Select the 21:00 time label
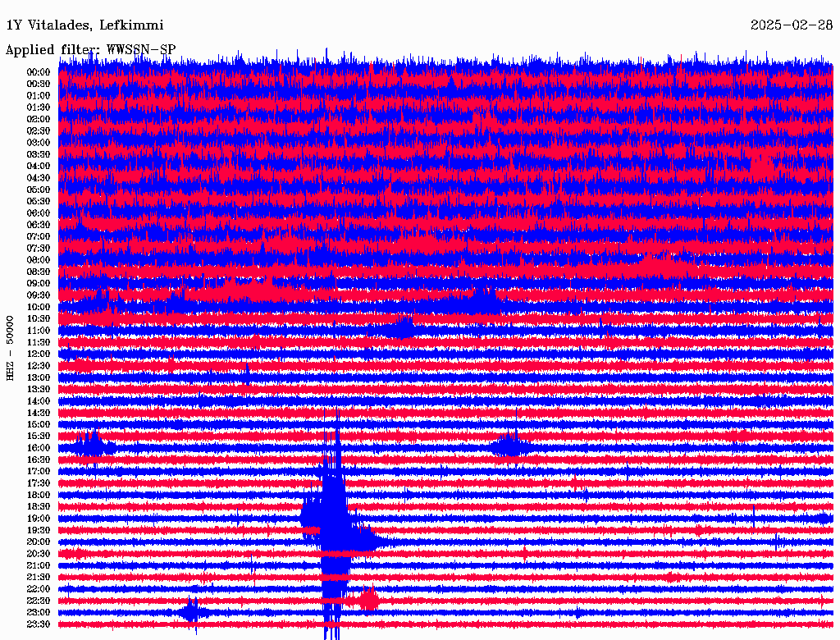The height and width of the screenshot is (640, 840). click(39, 565)
